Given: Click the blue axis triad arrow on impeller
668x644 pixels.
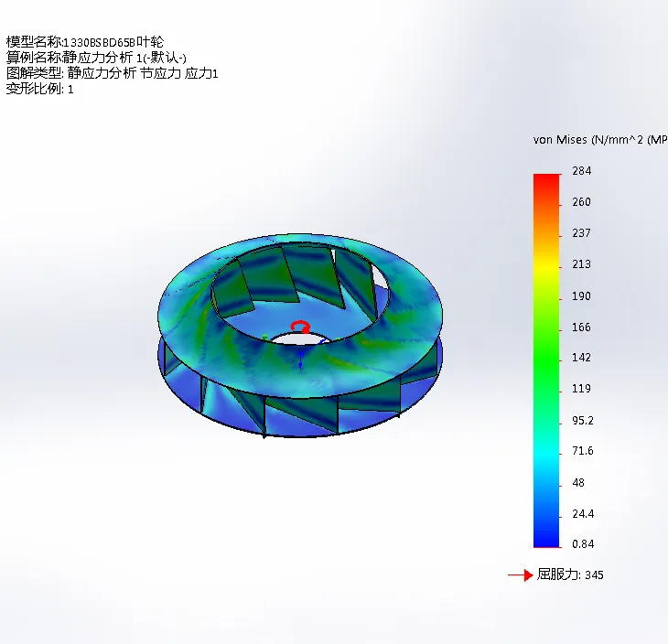Looking at the screenshot, I should click(x=301, y=360).
